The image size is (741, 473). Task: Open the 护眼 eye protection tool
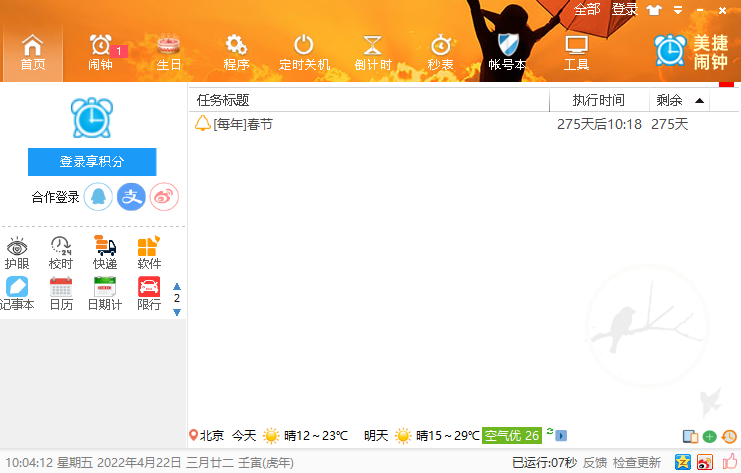pyautogui.click(x=17, y=253)
